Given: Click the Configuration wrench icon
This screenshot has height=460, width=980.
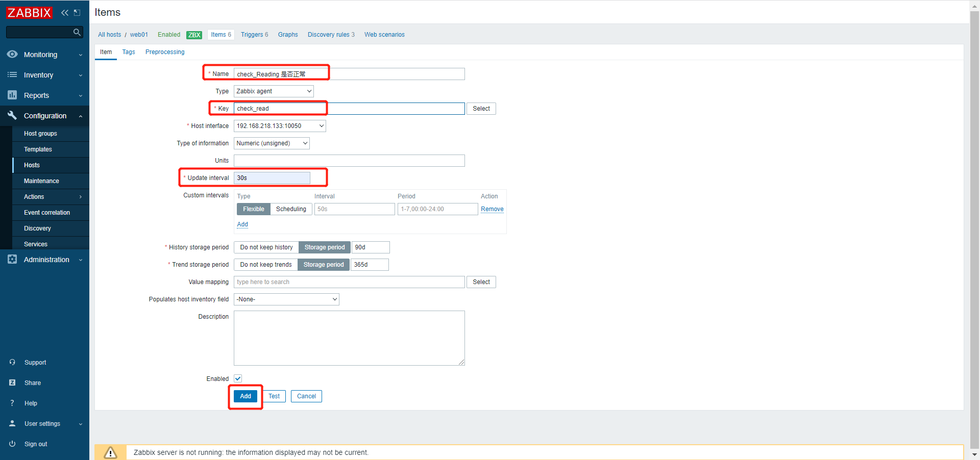Looking at the screenshot, I should (12, 115).
